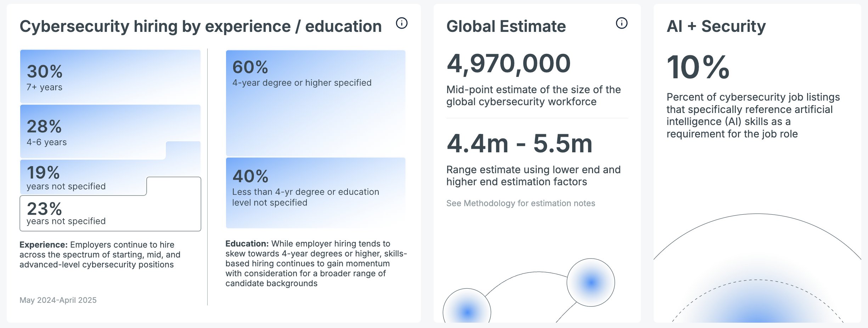This screenshot has width=868, height=328.
Task: Select the 30% 7+ years block
Action: pos(110,77)
